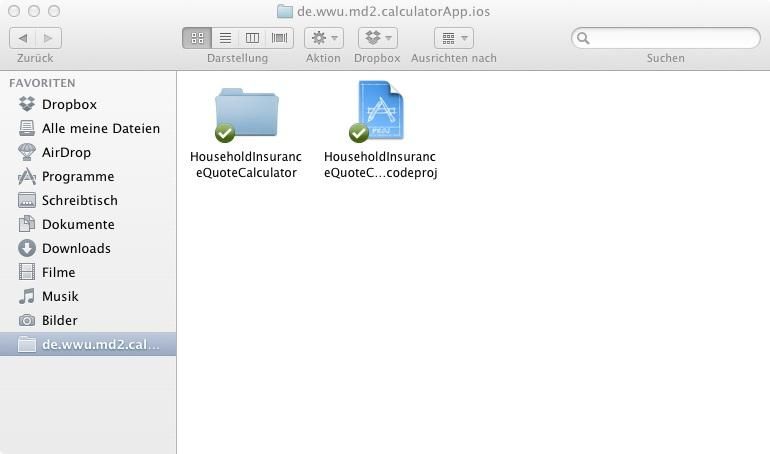The width and height of the screenshot is (770, 454).
Task: Switch to list view in Darstellung
Action: tap(225, 38)
